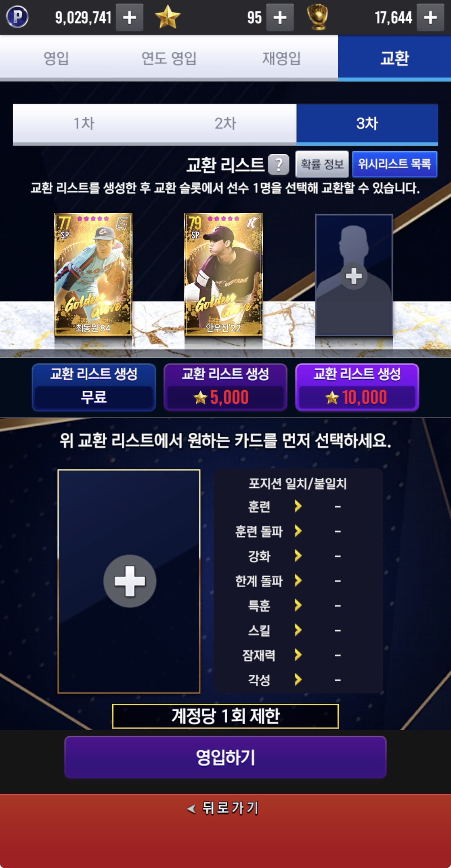451x868 pixels.
Task: Expand the 각성 row arrow
Action: (x=298, y=680)
